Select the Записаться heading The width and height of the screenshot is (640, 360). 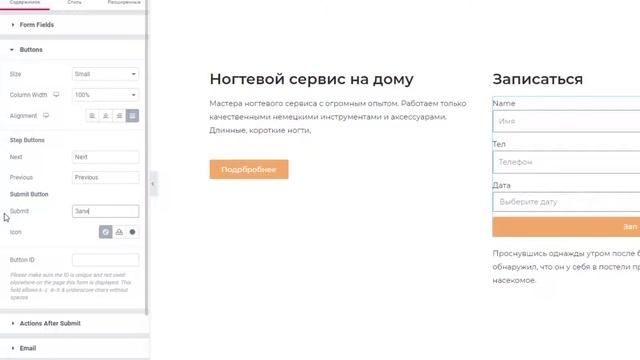click(x=538, y=79)
